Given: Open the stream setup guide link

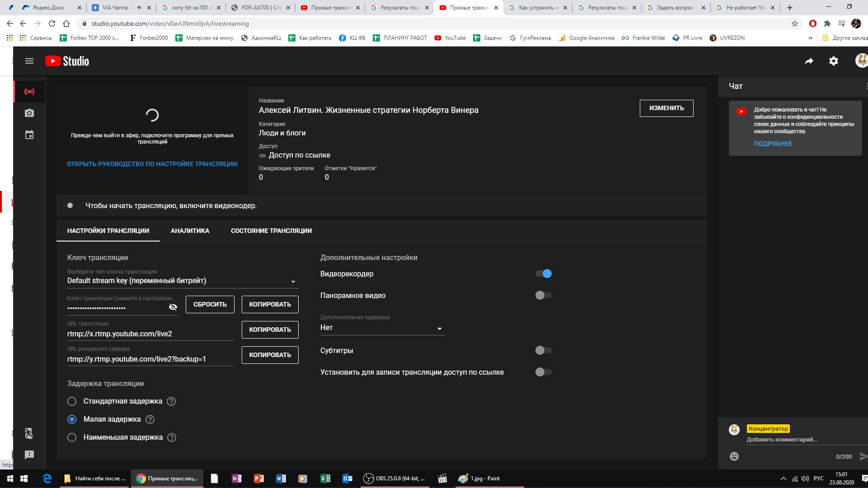Looking at the screenshot, I should 152,164.
